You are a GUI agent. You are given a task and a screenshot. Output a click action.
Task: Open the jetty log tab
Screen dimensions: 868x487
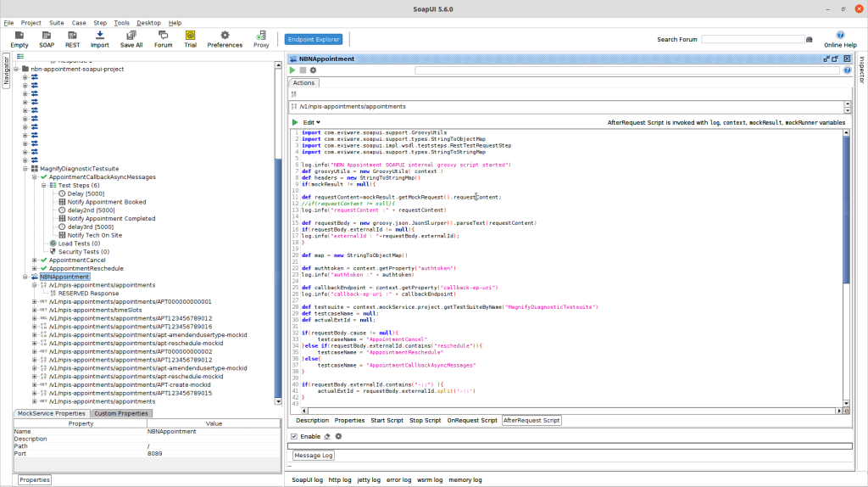pyautogui.click(x=369, y=479)
